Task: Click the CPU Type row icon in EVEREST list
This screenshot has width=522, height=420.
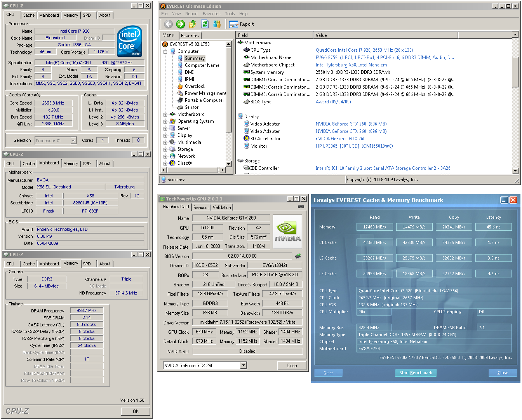Action: (246, 50)
